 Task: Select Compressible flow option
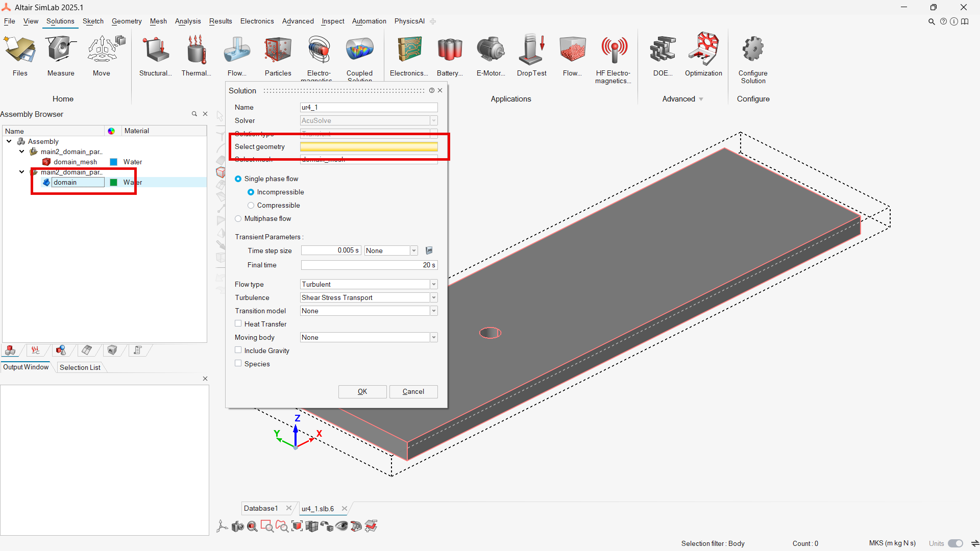point(251,206)
